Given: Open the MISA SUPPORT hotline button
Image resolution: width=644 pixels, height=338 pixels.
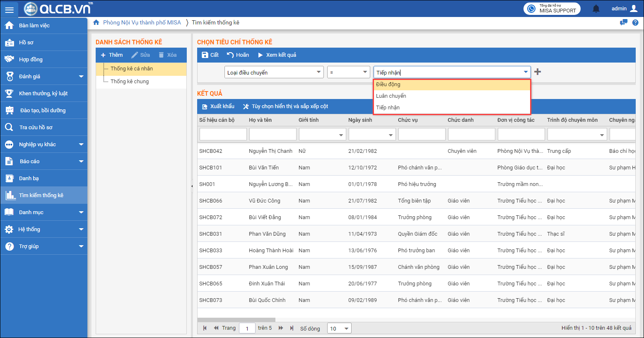Looking at the screenshot, I should point(552,9).
